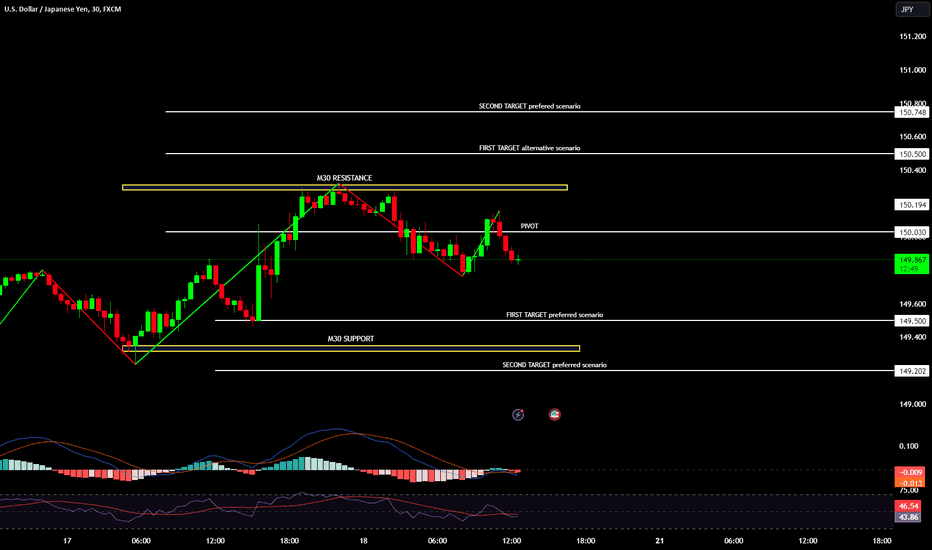Click the FIRST TARGET preferred scenario label

tap(555, 315)
